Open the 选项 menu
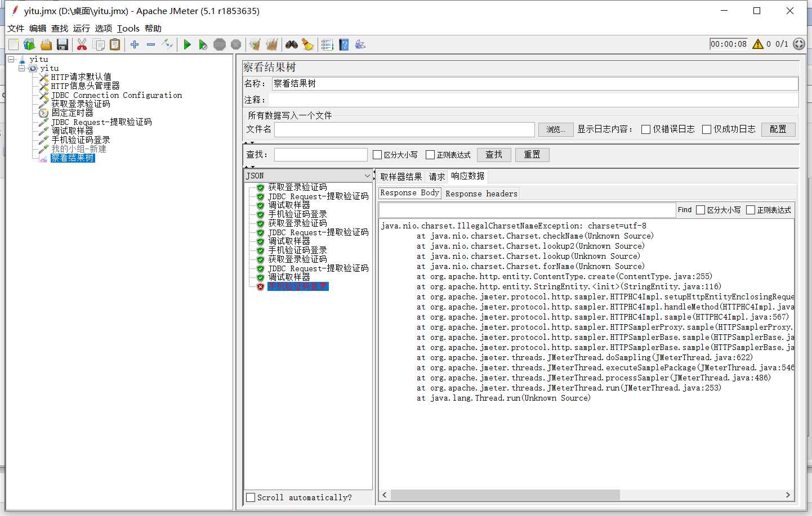812x516 pixels. pyautogui.click(x=104, y=29)
